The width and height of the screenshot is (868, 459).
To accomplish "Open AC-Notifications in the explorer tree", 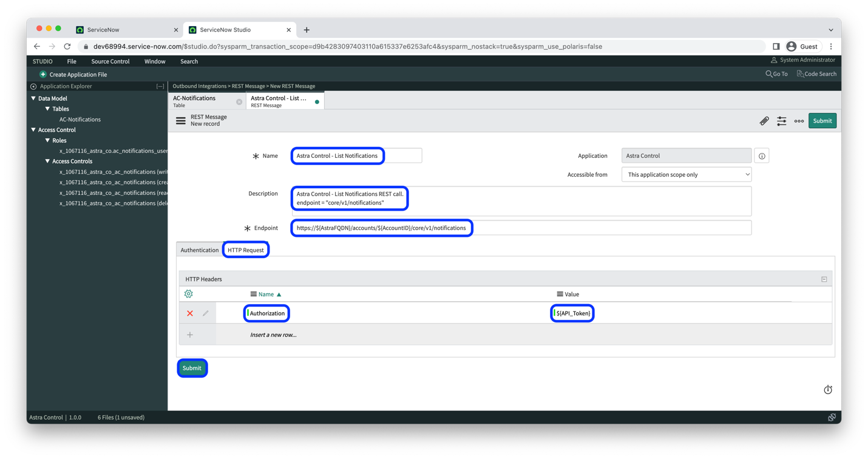I will (80, 120).
